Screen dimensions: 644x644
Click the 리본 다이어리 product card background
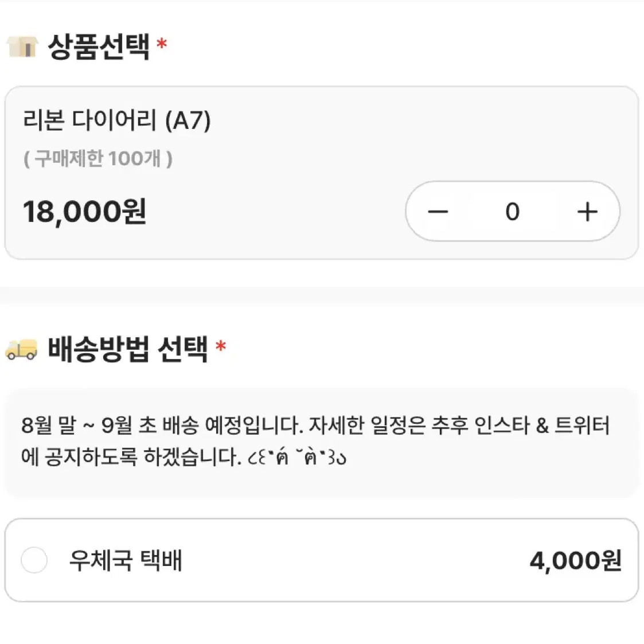(322, 173)
